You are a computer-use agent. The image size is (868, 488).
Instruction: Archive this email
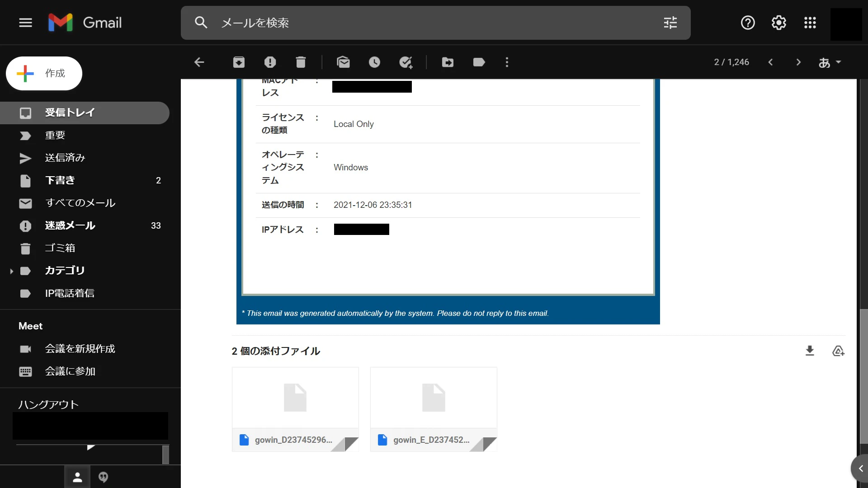(239, 62)
